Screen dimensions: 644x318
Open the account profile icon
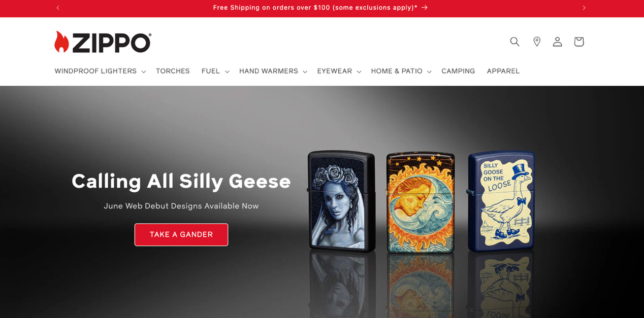[558, 42]
